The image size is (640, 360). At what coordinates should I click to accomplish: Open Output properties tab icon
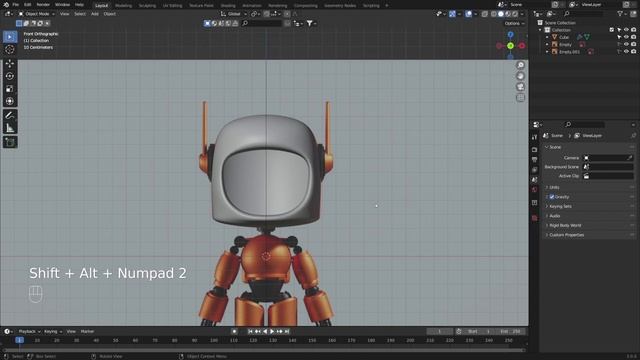point(535,160)
